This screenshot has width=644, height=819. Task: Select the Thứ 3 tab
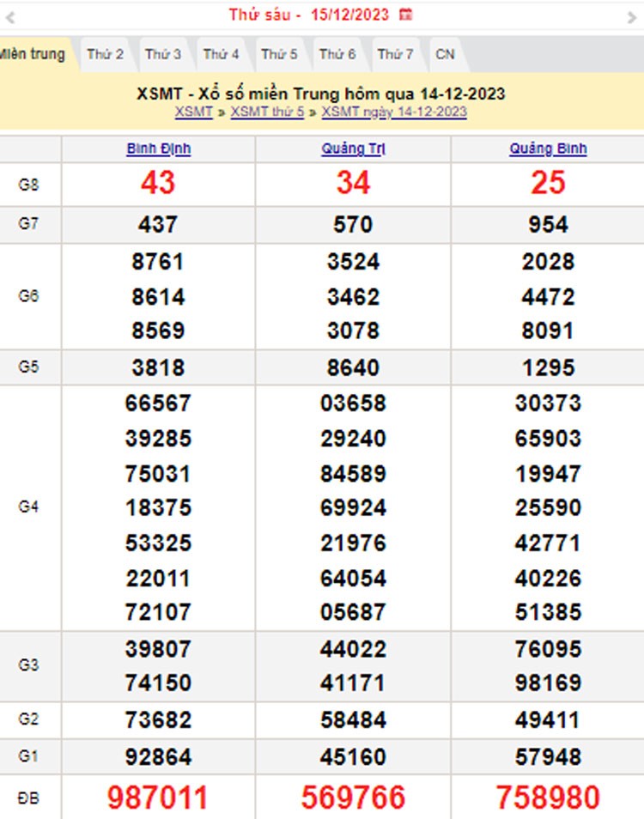coord(163,54)
